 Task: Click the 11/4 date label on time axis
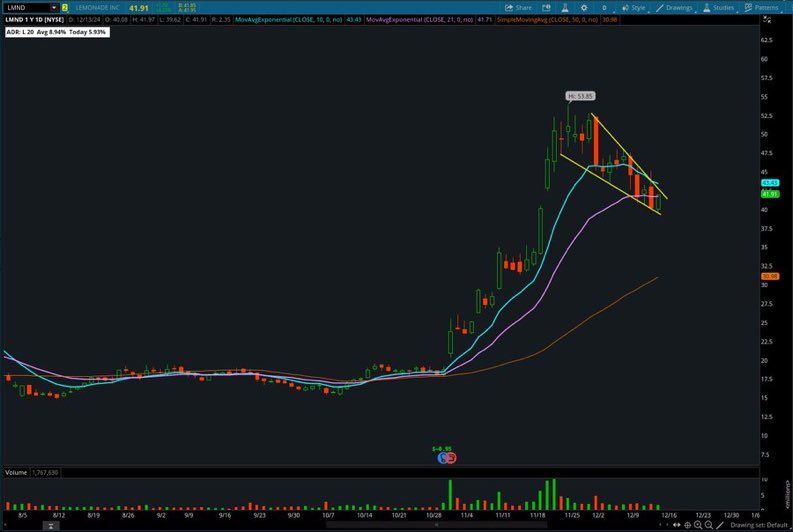[x=467, y=515]
